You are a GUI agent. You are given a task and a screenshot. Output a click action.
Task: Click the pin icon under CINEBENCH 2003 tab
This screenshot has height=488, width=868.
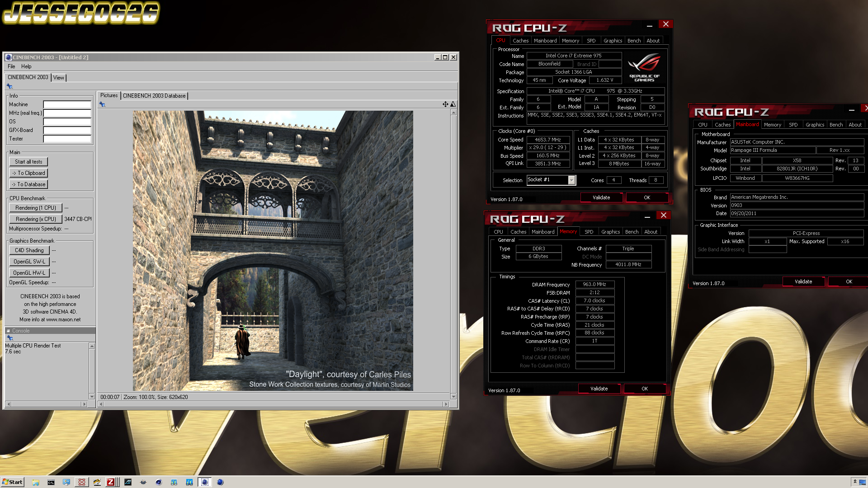tap(9, 86)
